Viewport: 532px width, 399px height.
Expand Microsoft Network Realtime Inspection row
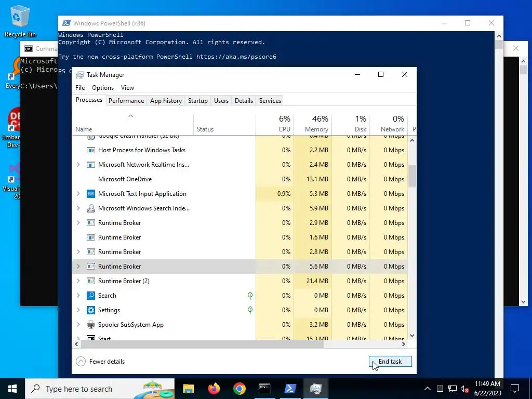78,165
